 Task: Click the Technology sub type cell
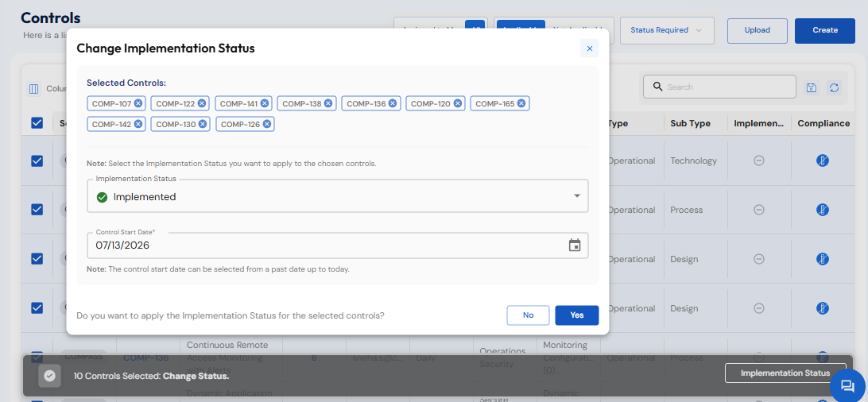tap(694, 160)
